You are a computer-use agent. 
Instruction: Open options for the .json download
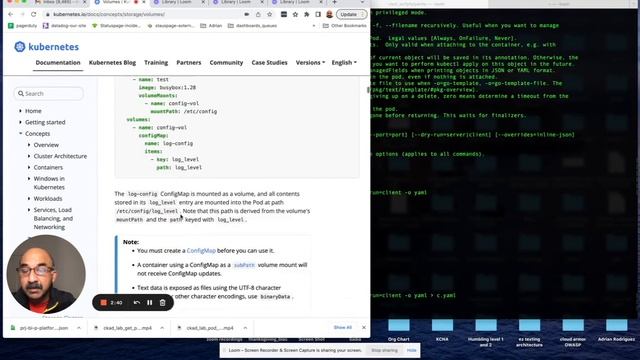click(79, 328)
